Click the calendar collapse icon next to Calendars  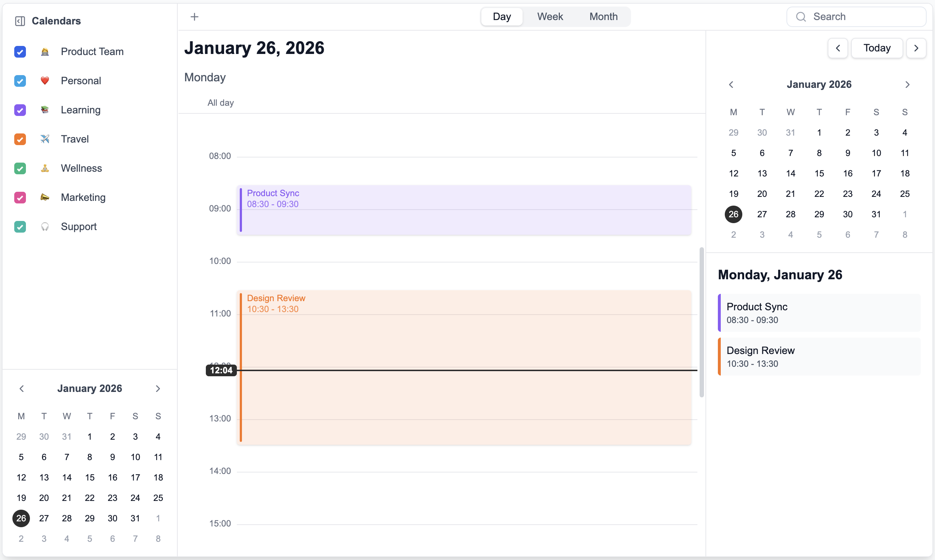(20, 21)
